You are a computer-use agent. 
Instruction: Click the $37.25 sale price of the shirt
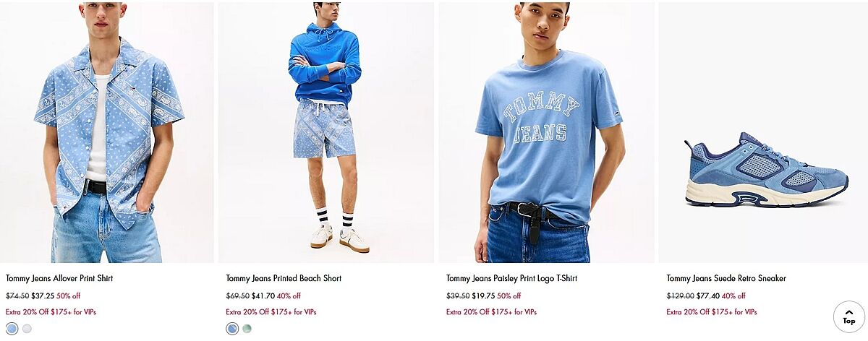point(43,295)
